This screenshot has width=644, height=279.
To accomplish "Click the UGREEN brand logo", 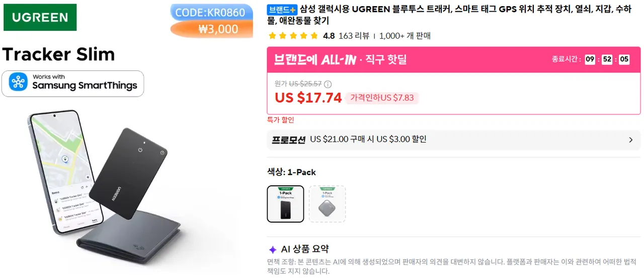I will click(40, 18).
